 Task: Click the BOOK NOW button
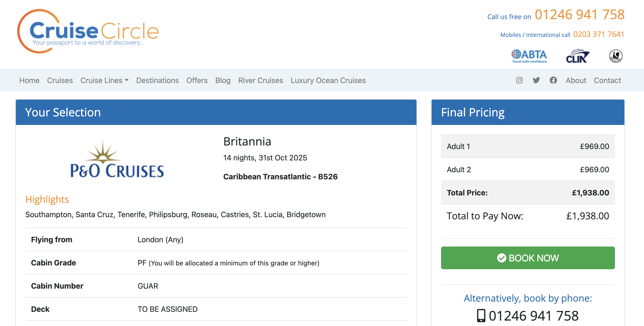(x=528, y=258)
